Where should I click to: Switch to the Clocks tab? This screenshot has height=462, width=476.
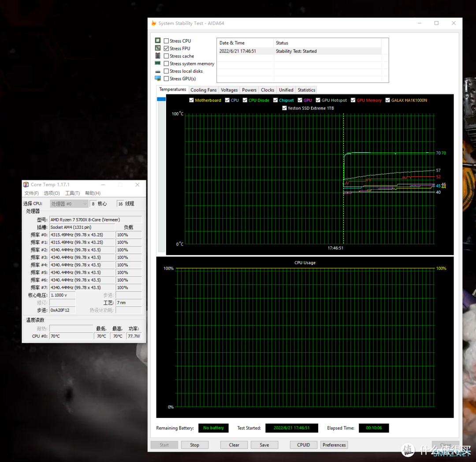(268, 90)
